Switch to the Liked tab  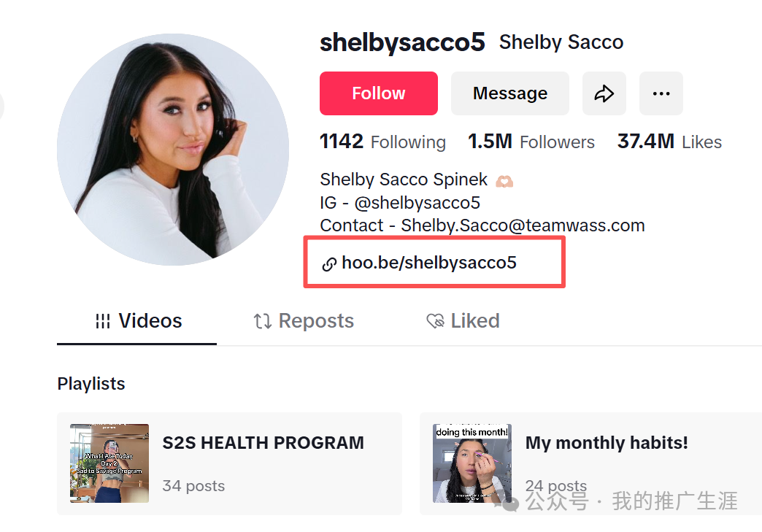(463, 321)
